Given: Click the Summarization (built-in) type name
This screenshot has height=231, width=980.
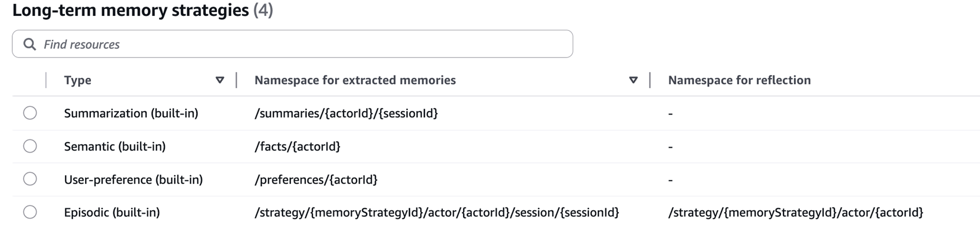Looking at the screenshot, I should click(x=131, y=113).
